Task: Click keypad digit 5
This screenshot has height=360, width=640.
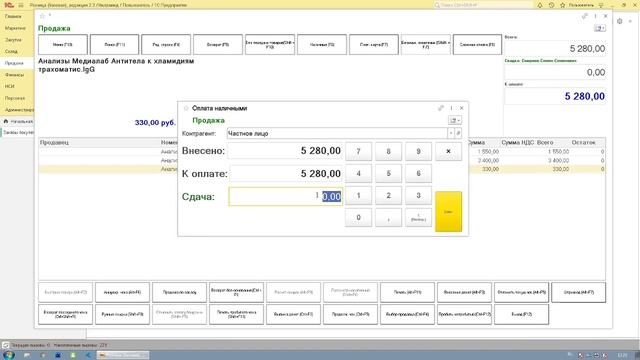Action: (x=389, y=173)
